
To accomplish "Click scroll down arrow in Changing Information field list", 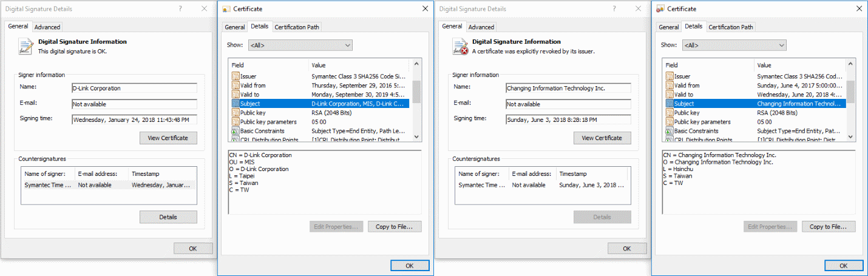I will (850, 138).
